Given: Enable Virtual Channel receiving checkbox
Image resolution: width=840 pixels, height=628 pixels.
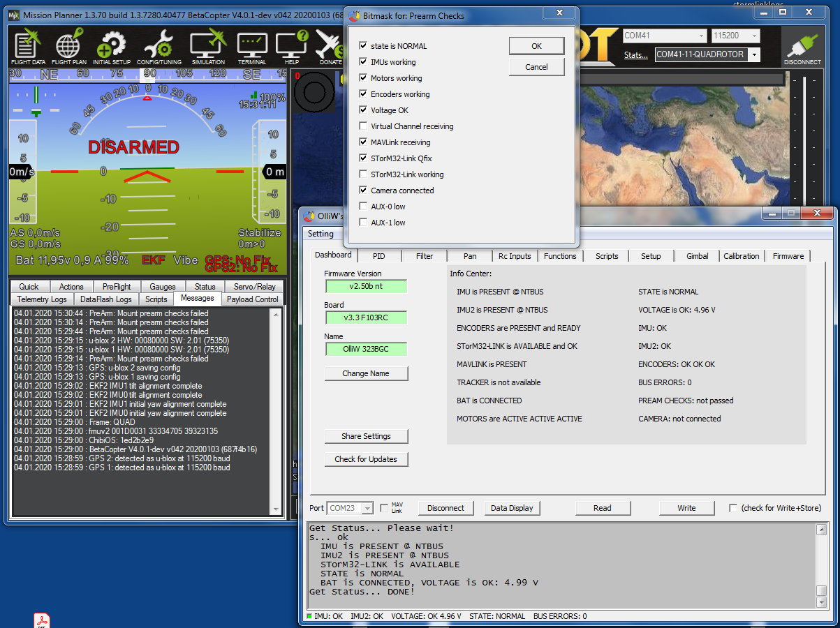Looking at the screenshot, I should coord(363,126).
